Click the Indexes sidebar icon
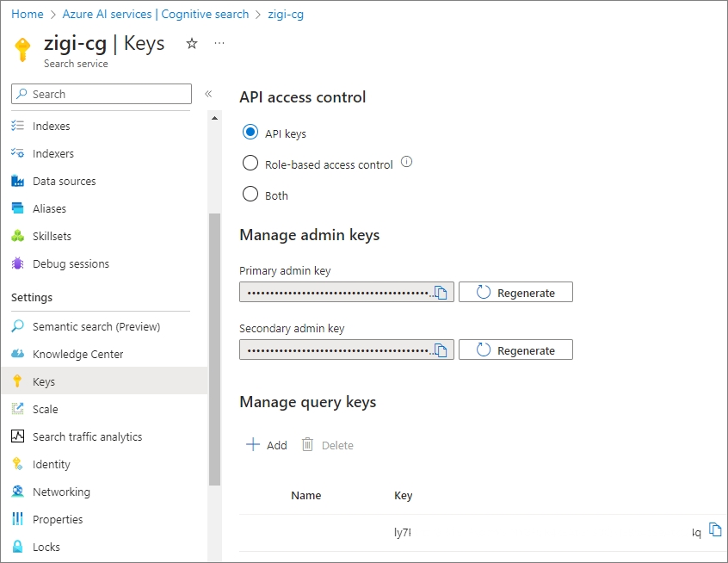Image resolution: width=728 pixels, height=563 pixels. click(18, 126)
